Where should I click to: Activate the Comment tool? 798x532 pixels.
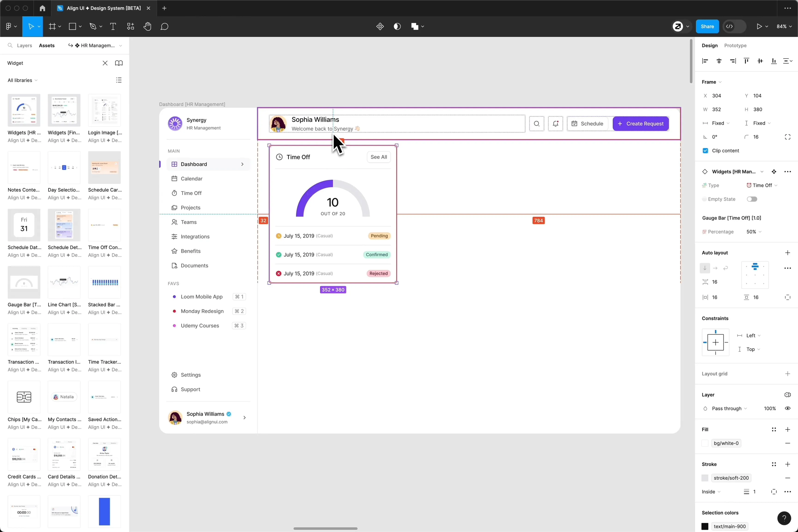pyautogui.click(x=165, y=27)
